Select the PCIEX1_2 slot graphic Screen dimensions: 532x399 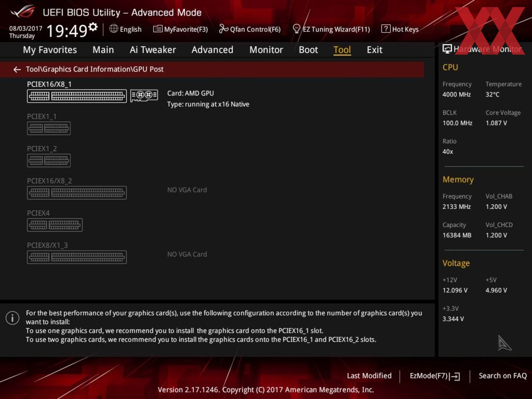[x=49, y=160]
